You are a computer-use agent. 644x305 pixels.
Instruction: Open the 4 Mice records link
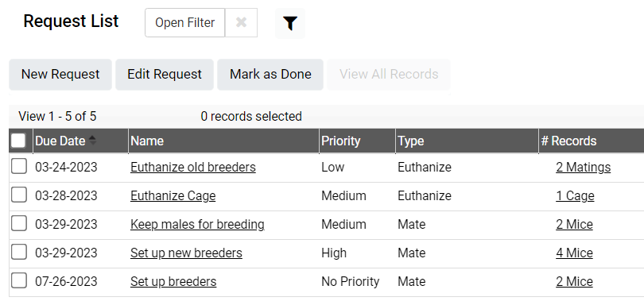coord(575,253)
